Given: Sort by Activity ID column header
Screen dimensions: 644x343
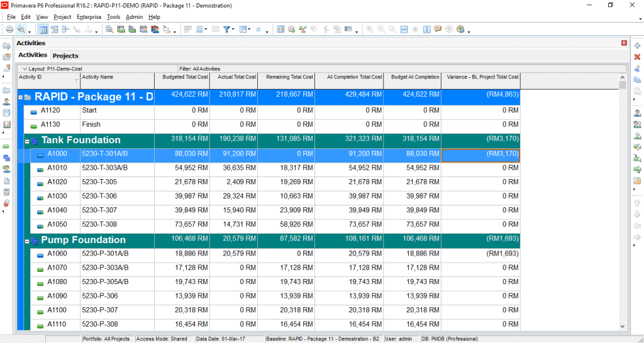Looking at the screenshot, I should (x=48, y=81).
